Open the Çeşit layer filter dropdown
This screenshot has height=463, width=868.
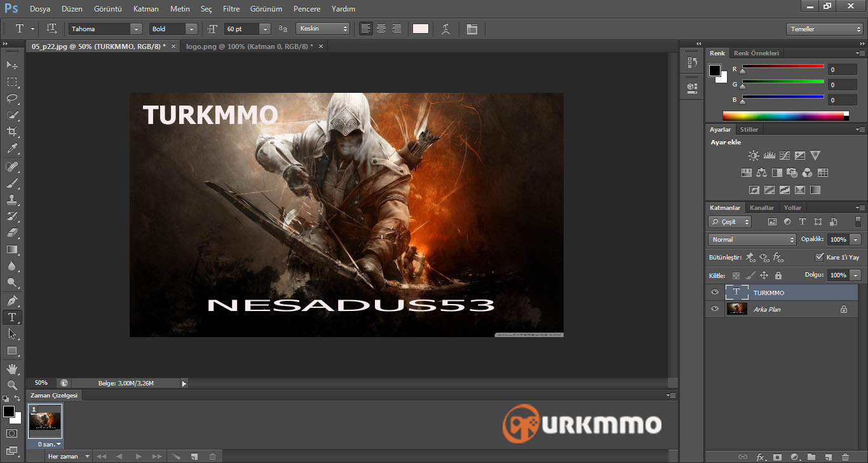(730, 222)
